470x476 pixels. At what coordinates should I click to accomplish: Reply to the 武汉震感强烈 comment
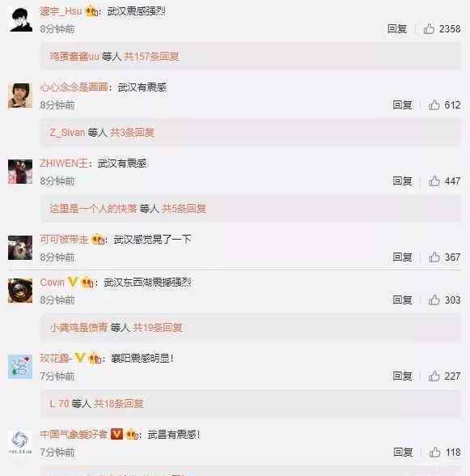coord(397,29)
